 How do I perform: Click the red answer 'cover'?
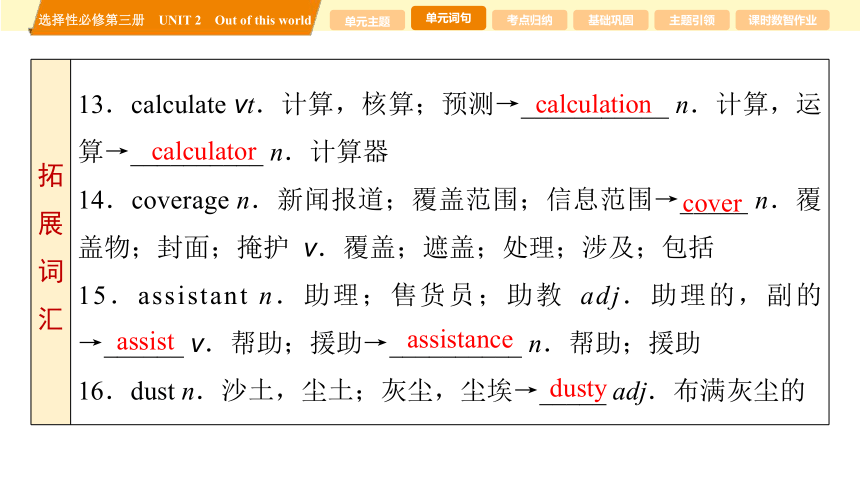tap(712, 203)
